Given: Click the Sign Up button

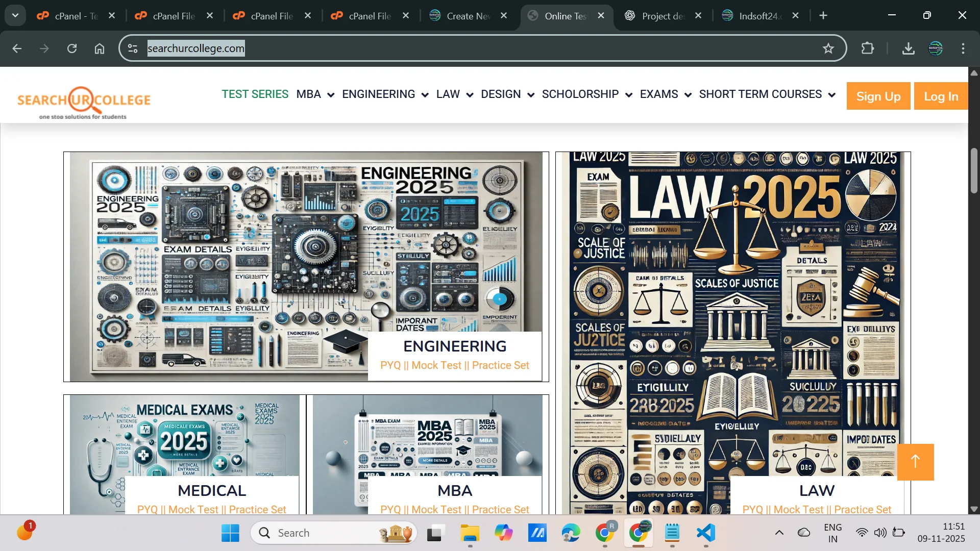Looking at the screenshot, I should click(x=878, y=96).
